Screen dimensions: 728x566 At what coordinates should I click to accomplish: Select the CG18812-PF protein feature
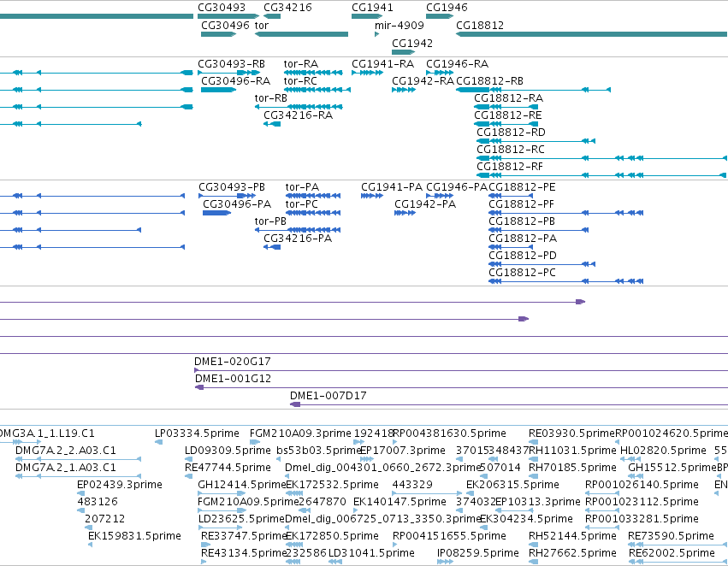tap(566, 213)
